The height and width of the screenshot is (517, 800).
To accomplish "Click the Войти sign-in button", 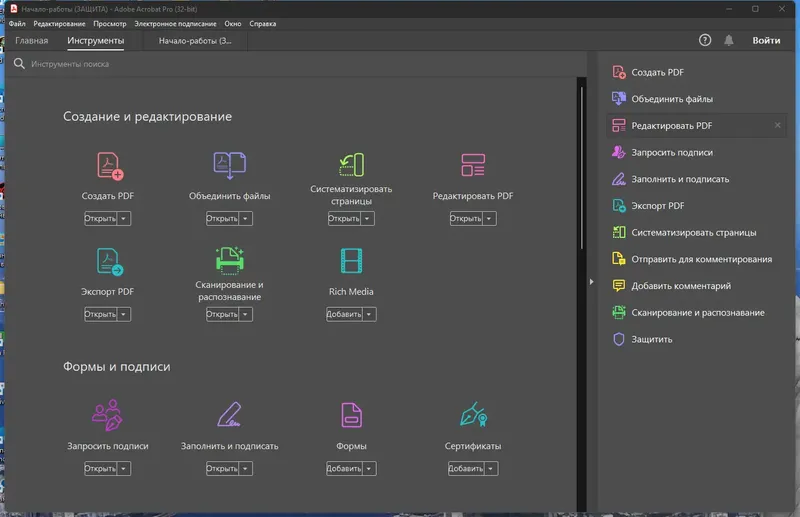I will 766,40.
